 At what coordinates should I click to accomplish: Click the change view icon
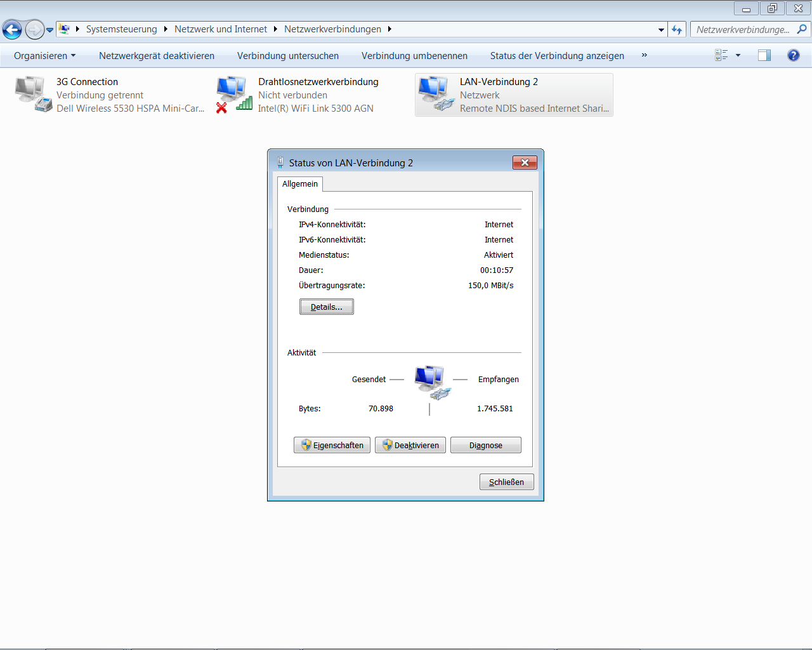[x=721, y=55]
